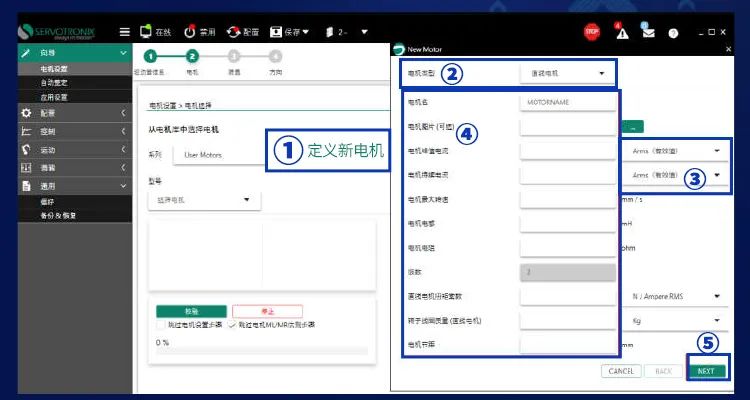Go to greyed wizard step circle 3
Image resolution: width=750 pixels, height=400 pixels.
[233, 57]
